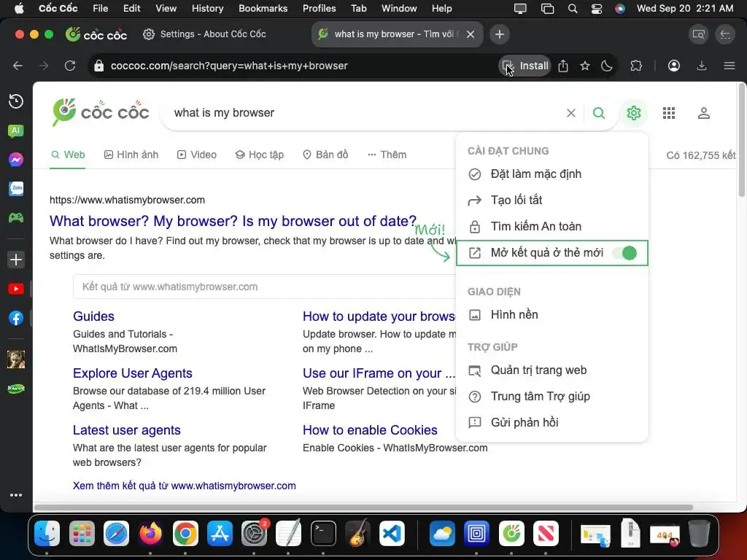This screenshot has height=560, width=747.
Task: Select 'Tạo lối tắt' option
Action: point(551,201)
